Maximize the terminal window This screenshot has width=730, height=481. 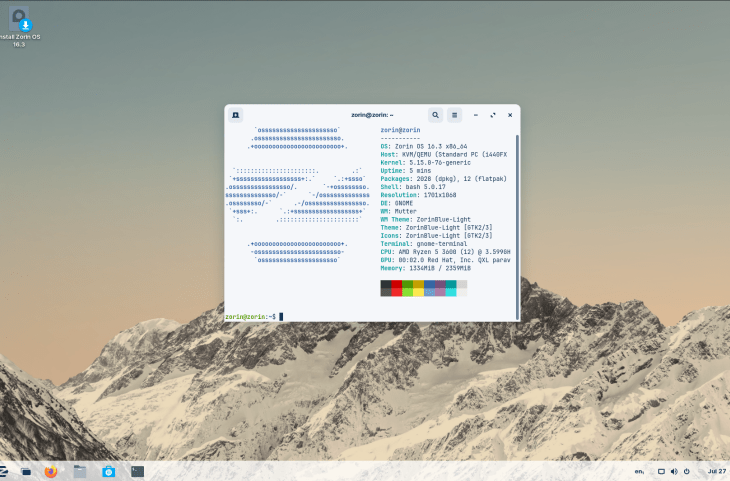coord(493,115)
